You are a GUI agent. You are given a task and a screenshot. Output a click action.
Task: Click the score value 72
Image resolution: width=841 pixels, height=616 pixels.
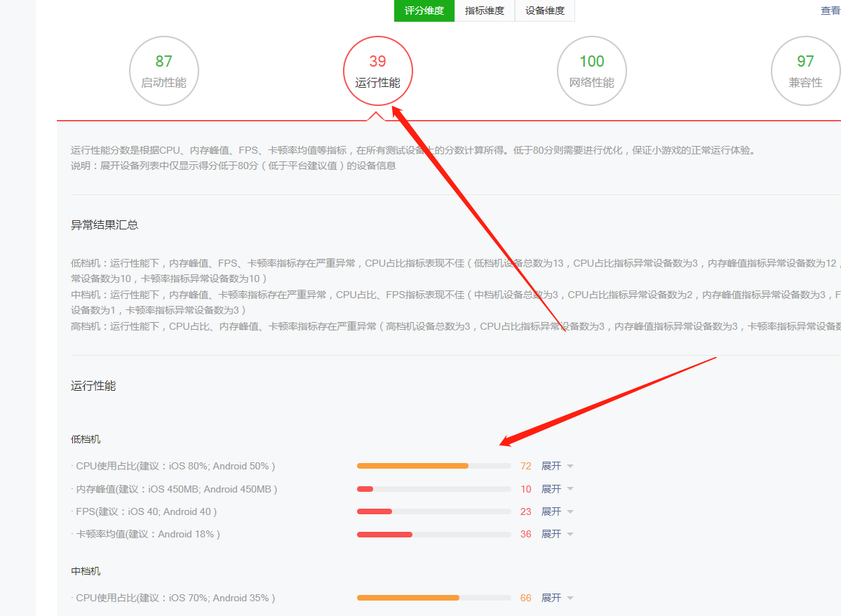[x=525, y=466]
